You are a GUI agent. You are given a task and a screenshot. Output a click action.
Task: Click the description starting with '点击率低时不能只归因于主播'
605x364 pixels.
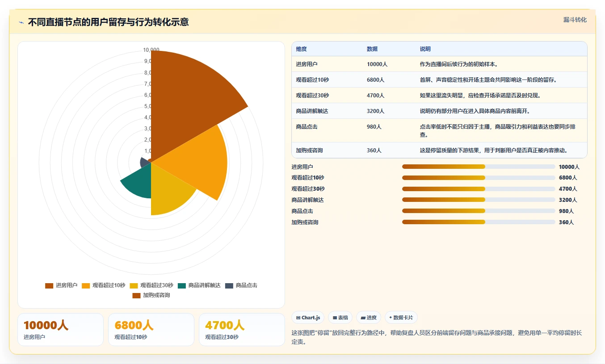[x=498, y=131]
